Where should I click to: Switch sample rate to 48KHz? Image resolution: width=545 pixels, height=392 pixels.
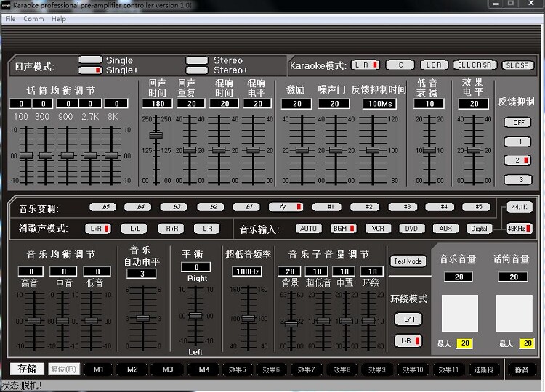tap(520, 229)
